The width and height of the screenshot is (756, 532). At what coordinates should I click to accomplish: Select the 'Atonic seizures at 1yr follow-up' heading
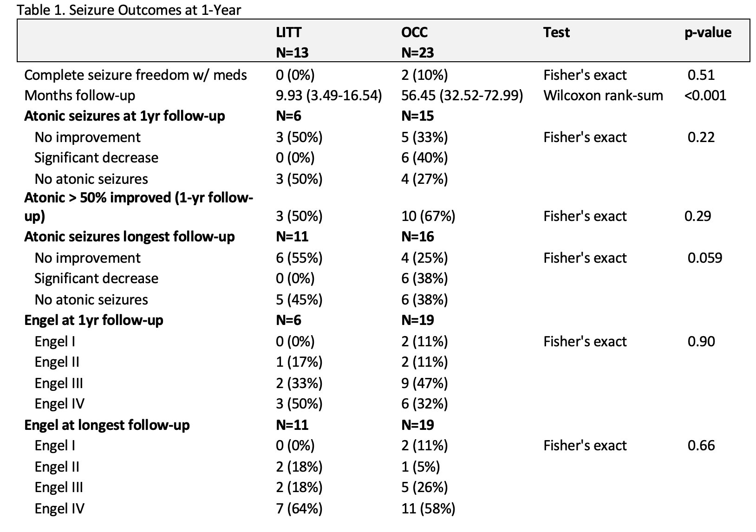[x=124, y=116]
